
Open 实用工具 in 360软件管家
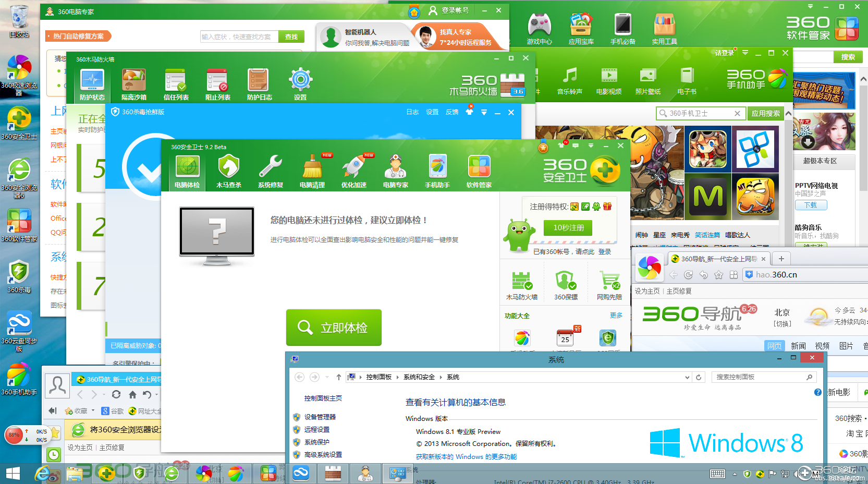(x=664, y=29)
